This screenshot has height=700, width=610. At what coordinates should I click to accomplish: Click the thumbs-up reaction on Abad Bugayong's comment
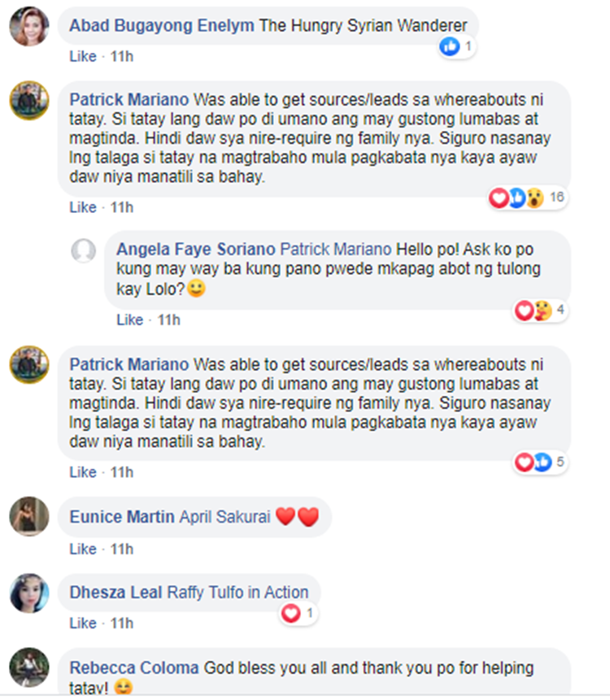click(449, 46)
